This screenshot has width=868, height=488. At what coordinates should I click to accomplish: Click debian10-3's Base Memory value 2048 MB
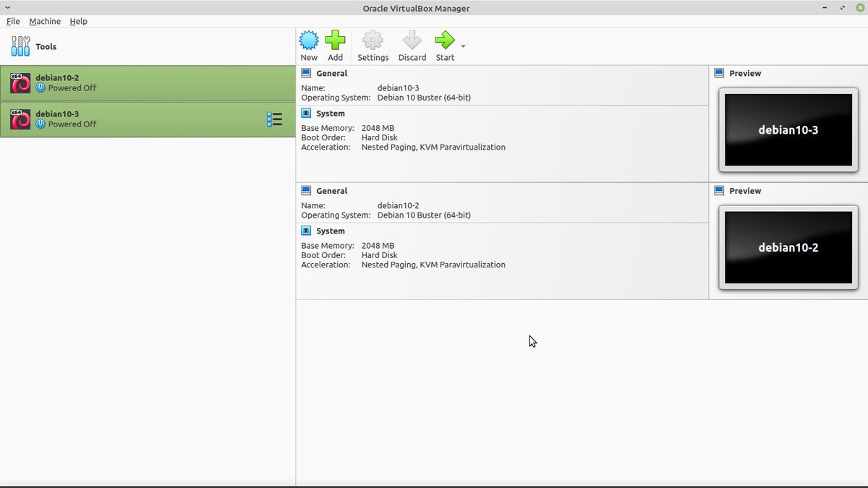click(378, 128)
